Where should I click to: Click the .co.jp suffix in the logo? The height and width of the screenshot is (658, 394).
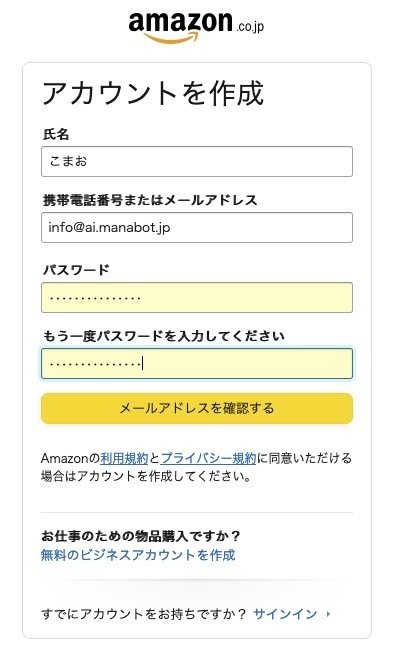pyautogui.click(x=250, y=27)
